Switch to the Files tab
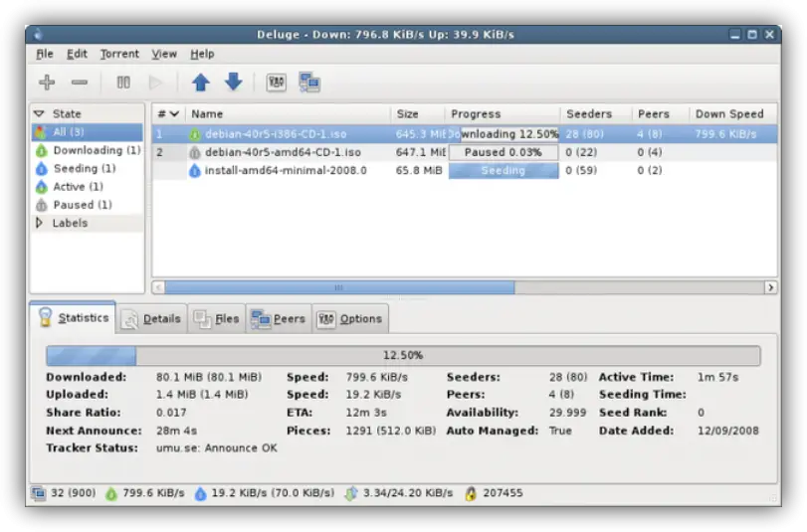Viewport: 807px width, 532px height. (x=216, y=319)
